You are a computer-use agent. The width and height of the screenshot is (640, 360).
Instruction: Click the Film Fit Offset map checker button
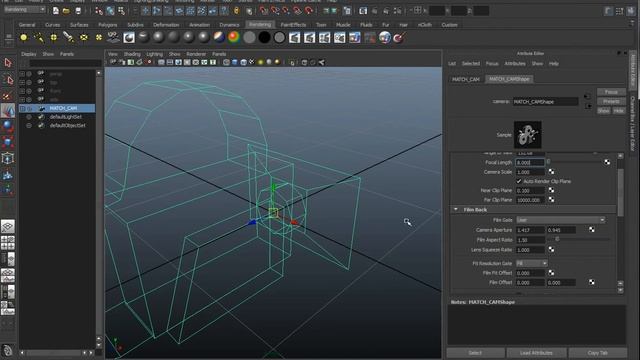tap(551, 273)
